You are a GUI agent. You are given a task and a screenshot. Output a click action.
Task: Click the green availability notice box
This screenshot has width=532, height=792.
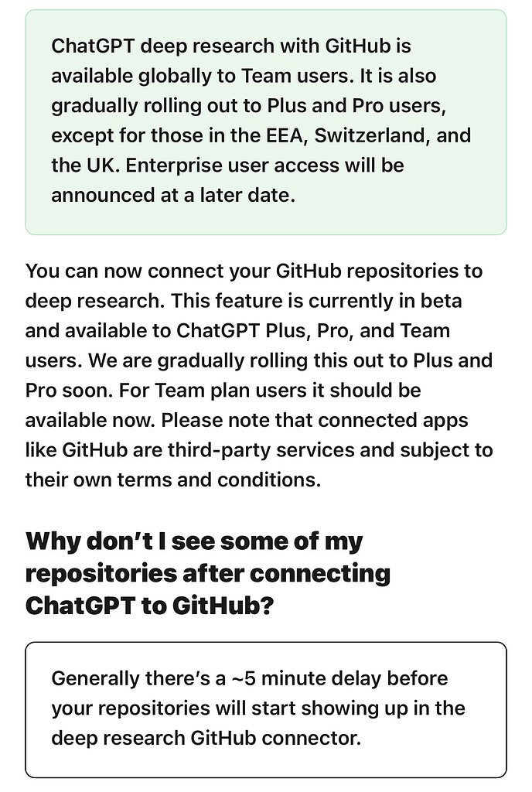click(266, 122)
